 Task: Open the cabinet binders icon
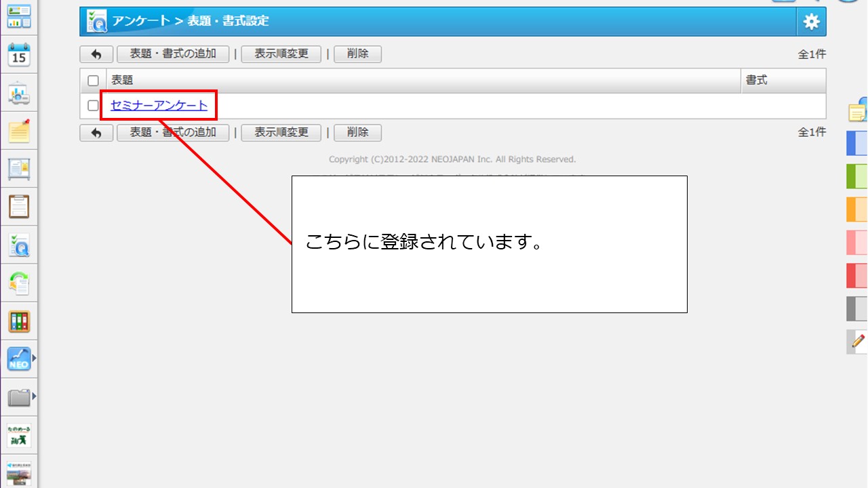(19, 321)
